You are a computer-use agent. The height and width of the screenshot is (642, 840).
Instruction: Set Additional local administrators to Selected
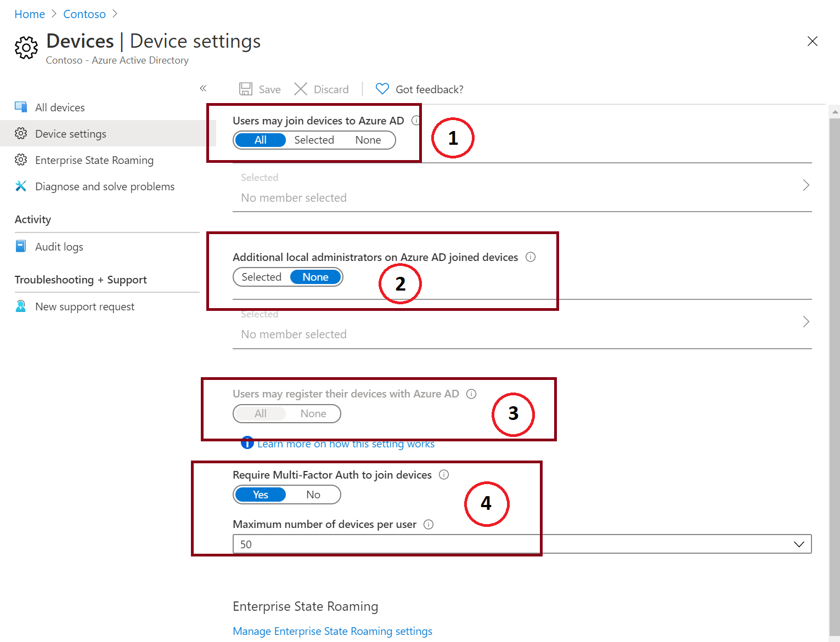pyautogui.click(x=262, y=277)
